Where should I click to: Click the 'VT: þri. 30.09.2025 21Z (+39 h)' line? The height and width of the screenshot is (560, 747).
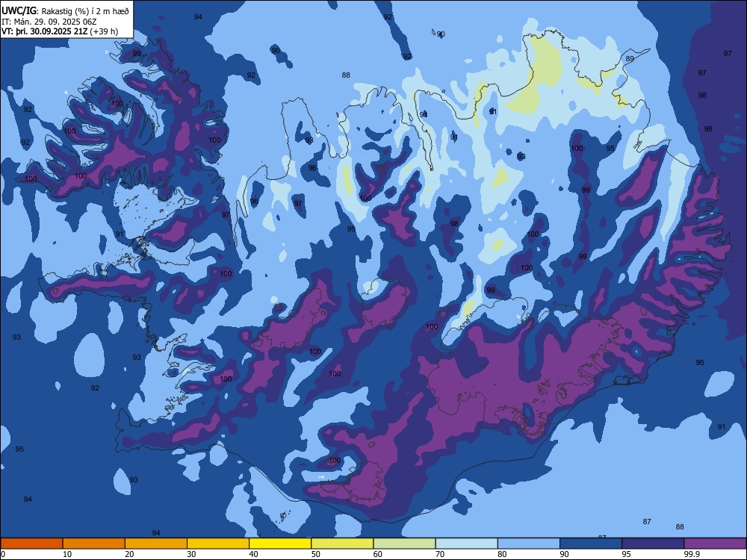click(60, 31)
